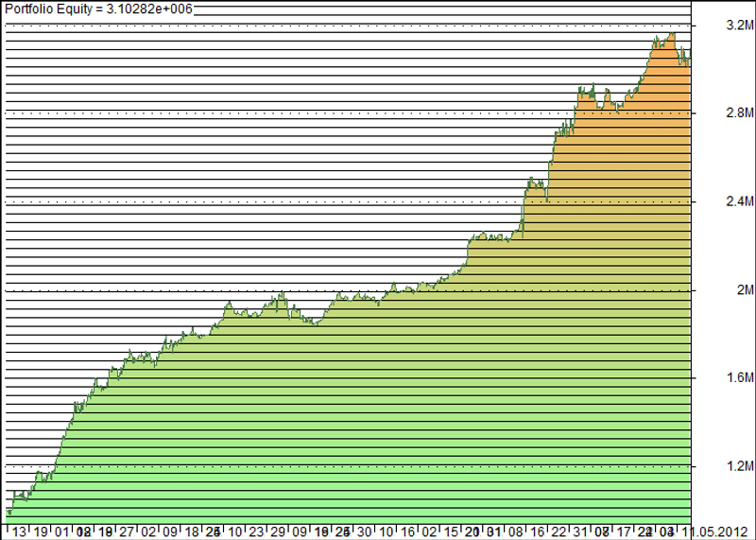Click the '18' date label on x-axis
This screenshot has width=756, height=540.
tap(192, 532)
